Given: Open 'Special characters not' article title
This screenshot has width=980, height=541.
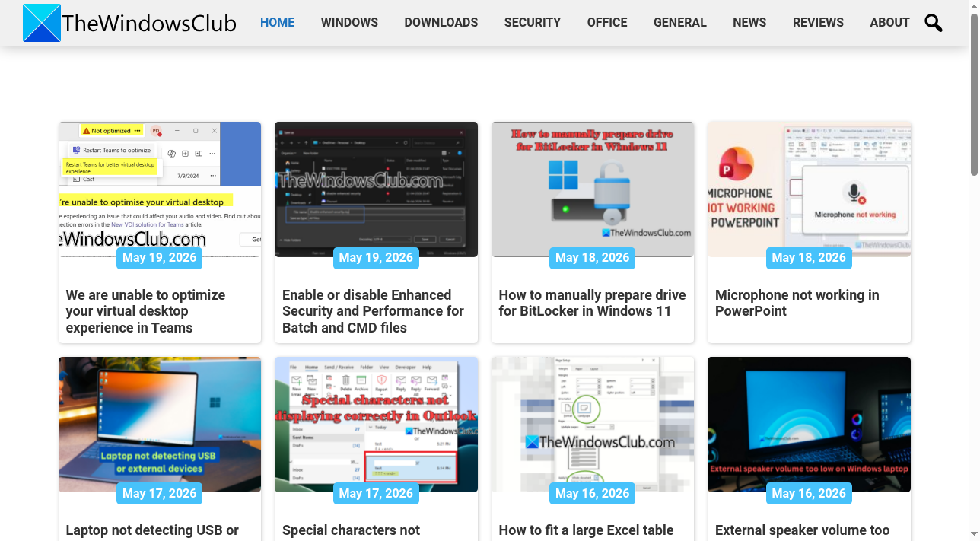Looking at the screenshot, I should tap(351, 530).
